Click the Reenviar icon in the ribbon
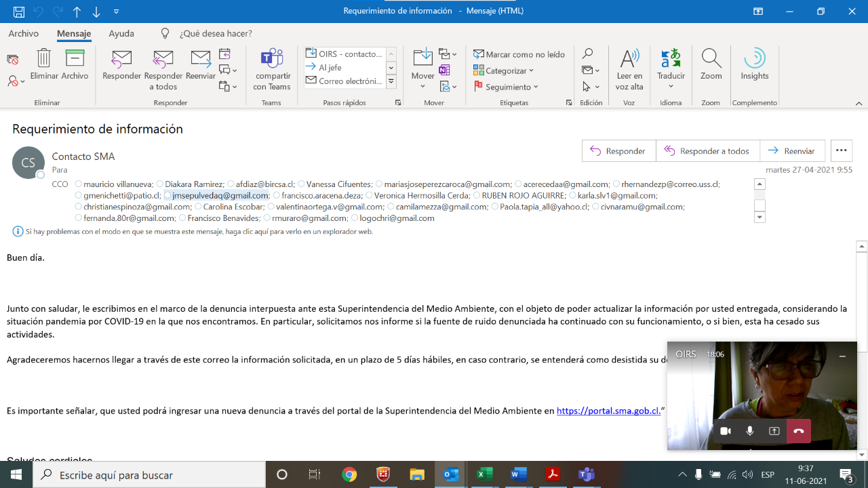Image resolution: width=868 pixels, height=488 pixels. click(201, 61)
